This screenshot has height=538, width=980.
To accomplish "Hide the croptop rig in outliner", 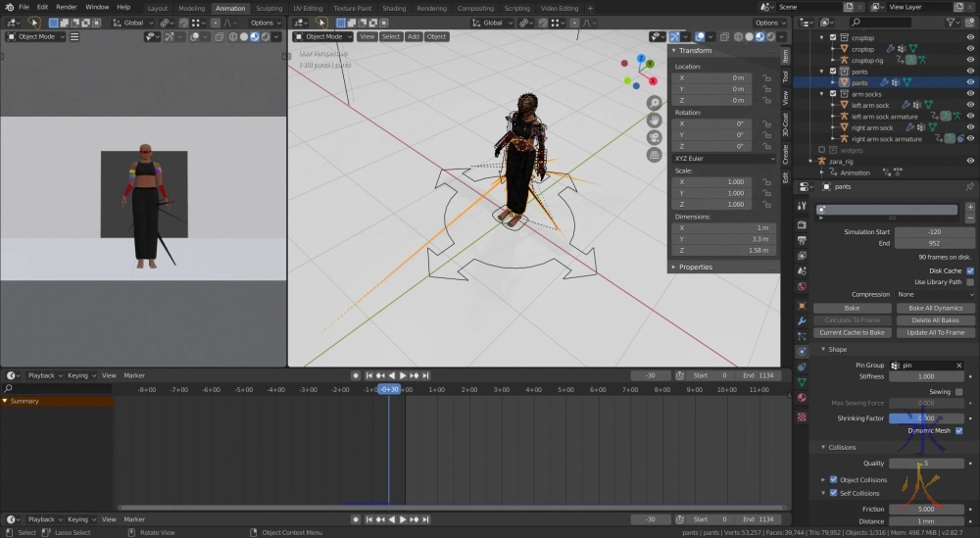I will [x=970, y=60].
